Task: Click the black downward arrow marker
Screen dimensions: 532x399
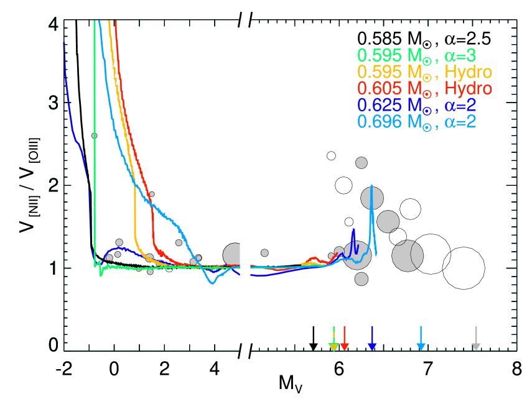Action: [x=314, y=338]
